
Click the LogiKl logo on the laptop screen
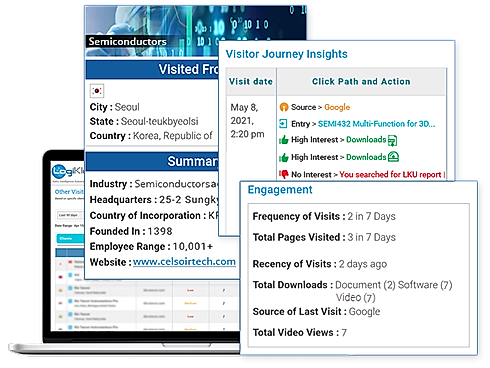[68, 172]
